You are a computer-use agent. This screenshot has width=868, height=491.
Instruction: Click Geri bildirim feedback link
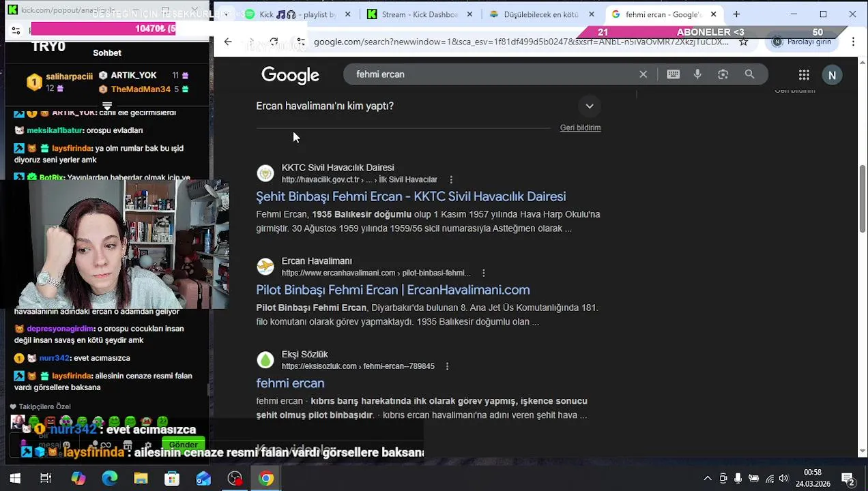[580, 128]
